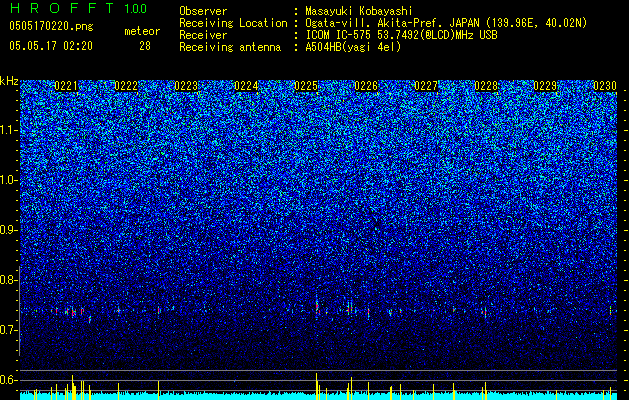
Task: Click the Receiving antenna label
Action: coord(230,47)
